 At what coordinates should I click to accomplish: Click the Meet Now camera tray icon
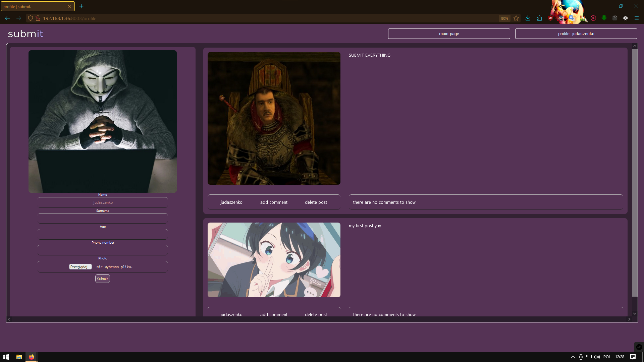point(581,357)
